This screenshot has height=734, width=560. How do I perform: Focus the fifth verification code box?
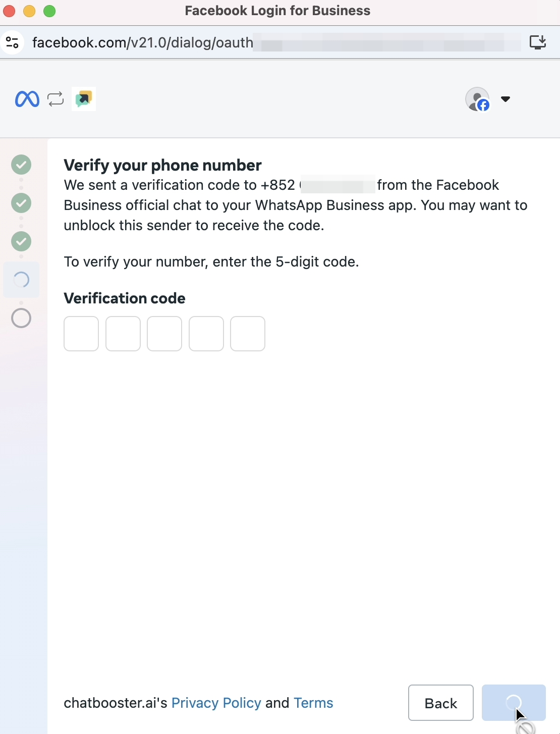(248, 334)
